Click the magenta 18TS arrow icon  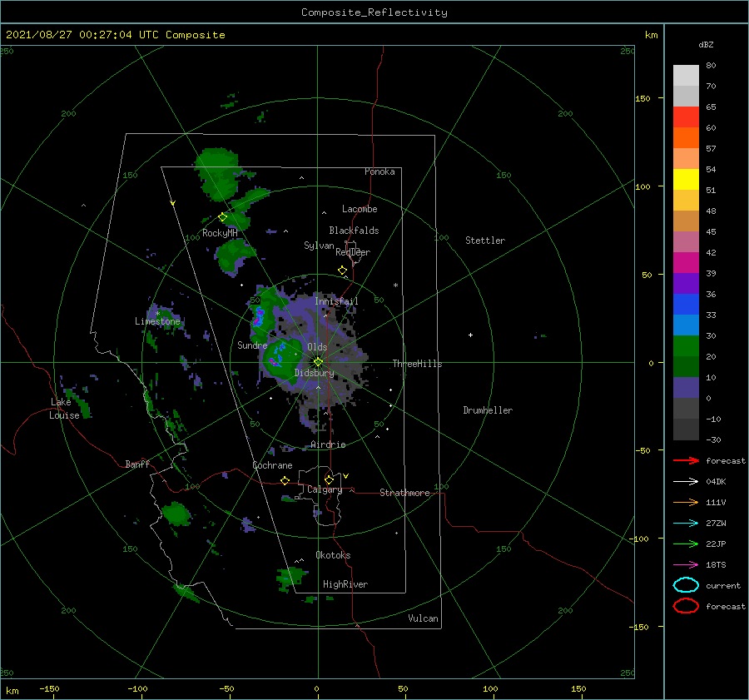(x=686, y=565)
